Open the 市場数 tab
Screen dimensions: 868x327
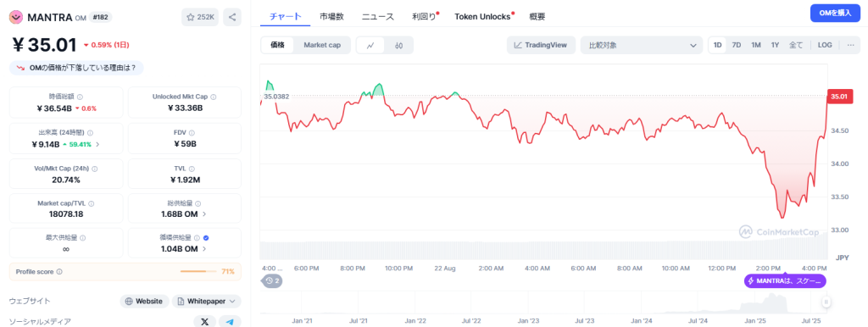click(x=331, y=17)
